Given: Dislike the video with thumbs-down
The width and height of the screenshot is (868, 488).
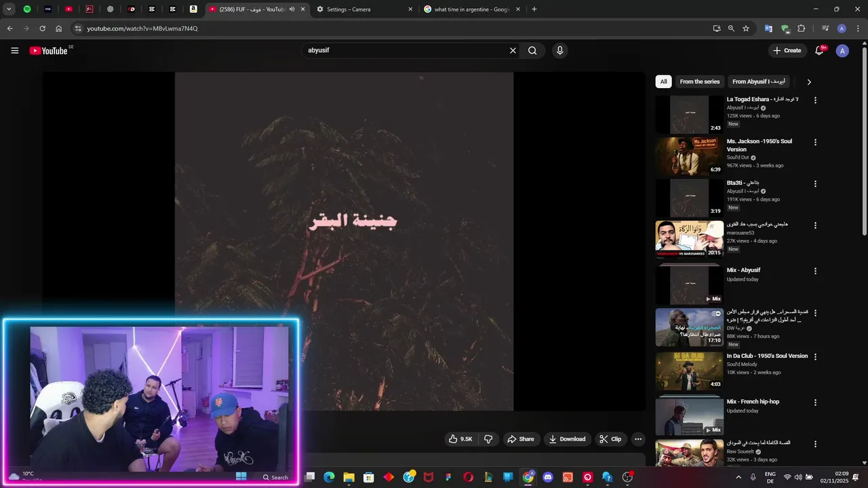Looking at the screenshot, I should [x=488, y=439].
